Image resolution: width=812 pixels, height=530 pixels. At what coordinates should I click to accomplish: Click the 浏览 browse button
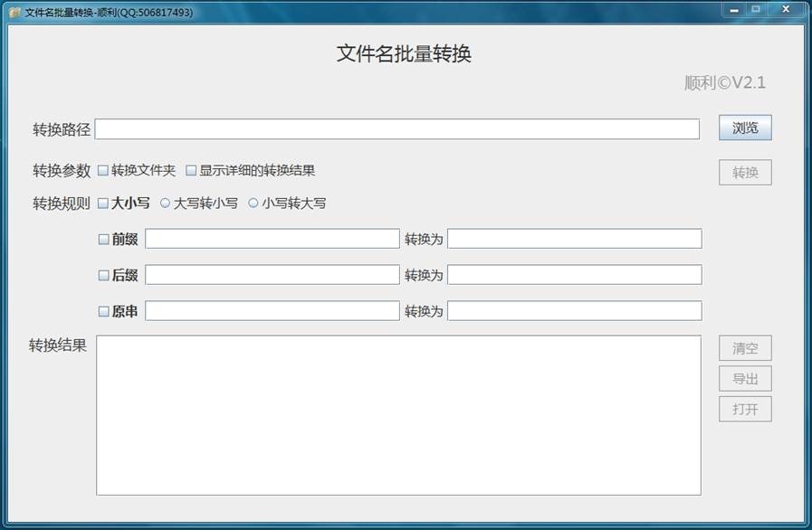(x=745, y=128)
